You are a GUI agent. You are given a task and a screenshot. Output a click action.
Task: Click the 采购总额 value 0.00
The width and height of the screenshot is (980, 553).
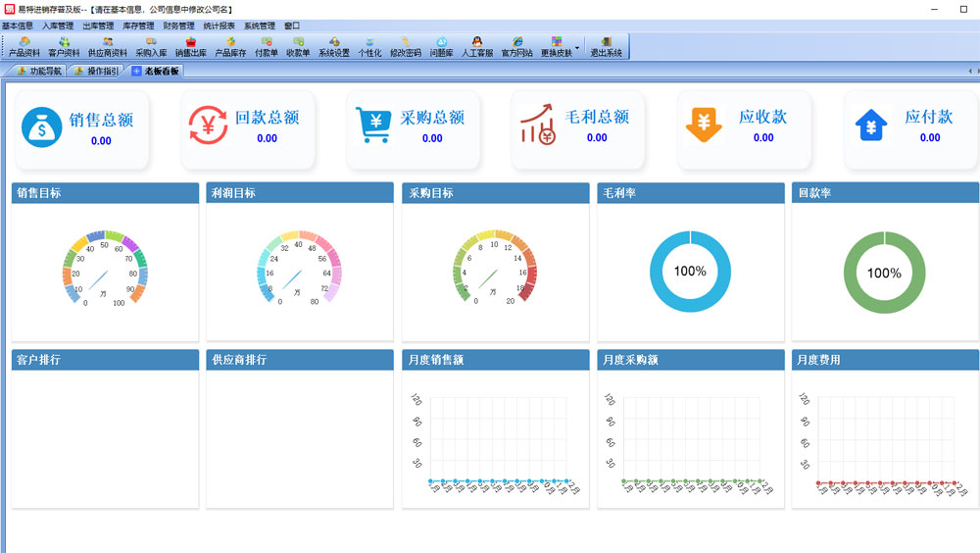432,138
